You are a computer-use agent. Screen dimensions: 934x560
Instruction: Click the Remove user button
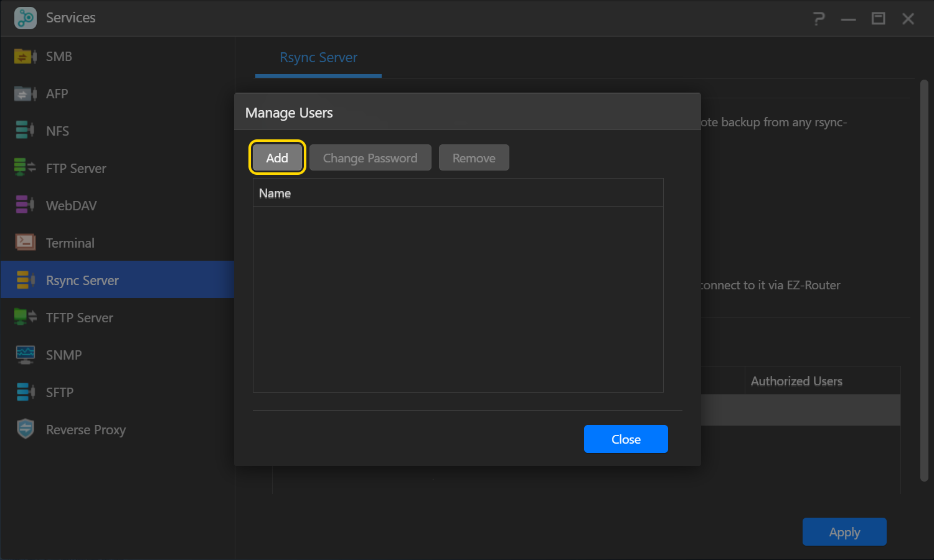[x=474, y=158]
